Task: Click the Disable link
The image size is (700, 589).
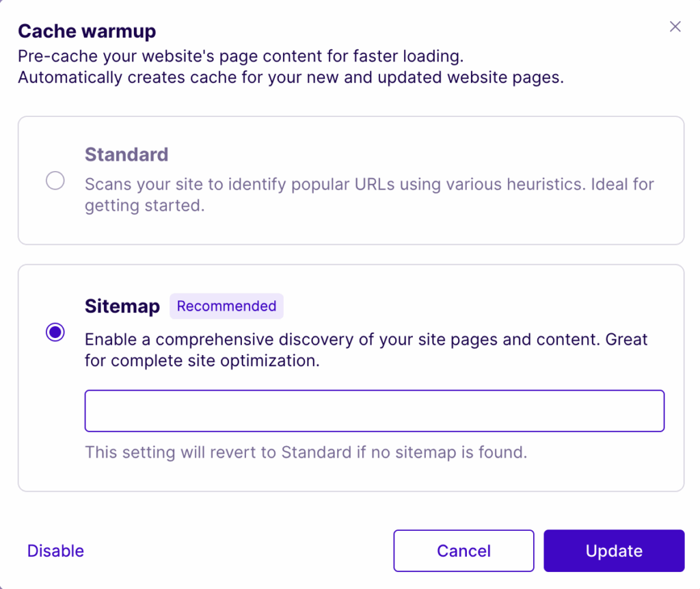Action: click(x=55, y=551)
